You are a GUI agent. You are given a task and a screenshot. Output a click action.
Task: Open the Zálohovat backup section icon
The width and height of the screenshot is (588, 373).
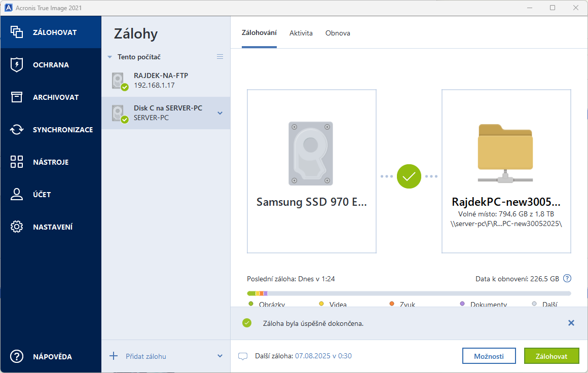click(x=17, y=32)
